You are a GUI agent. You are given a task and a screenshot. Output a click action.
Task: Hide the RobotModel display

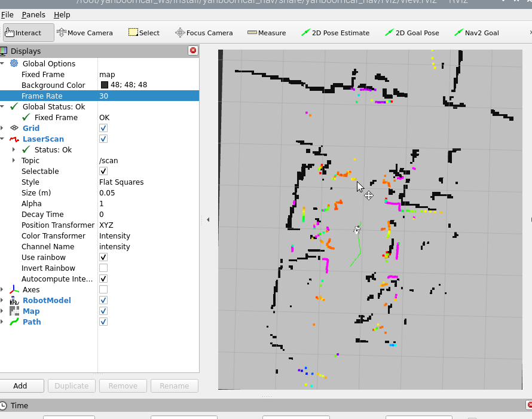click(x=103, y=300)
